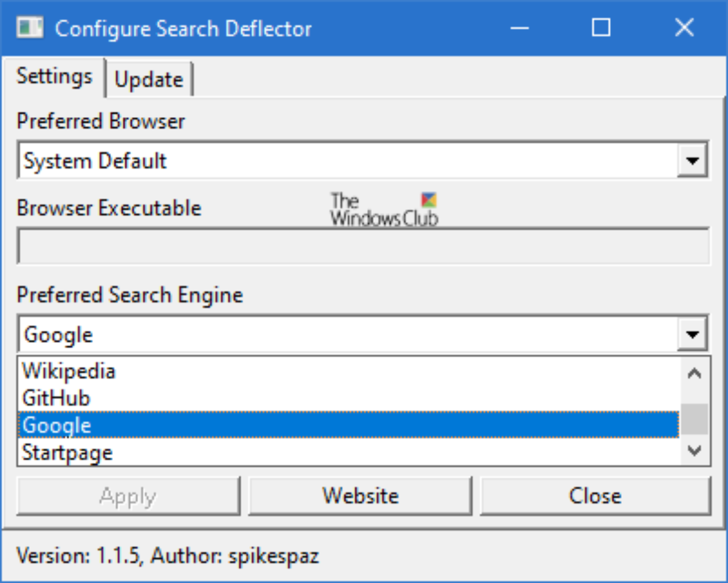The height and width of the screenshot is (583, 728).
Task: Select Google in the search engine list
Action: tap(348, 425)
